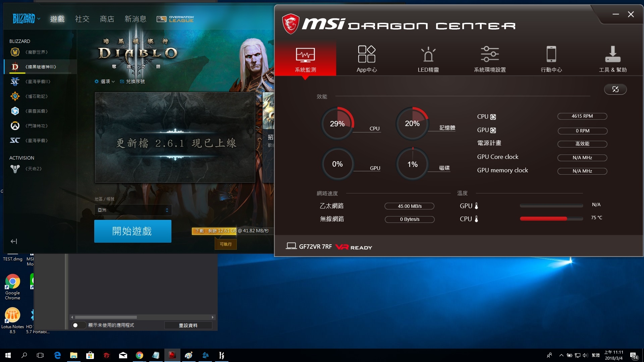Click the CPU temperature thermometer icon
The height and width of the screenshot is (362, 644).
pyautogui.click(x=476, y=219)
